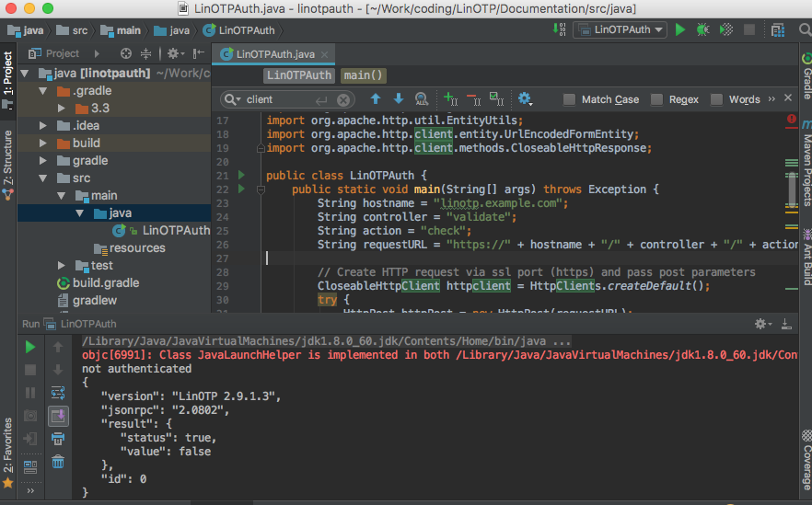Toggle soft-wrap icon in Run console
This screenshot has width=812, height=505.
[x=58, y=393]
